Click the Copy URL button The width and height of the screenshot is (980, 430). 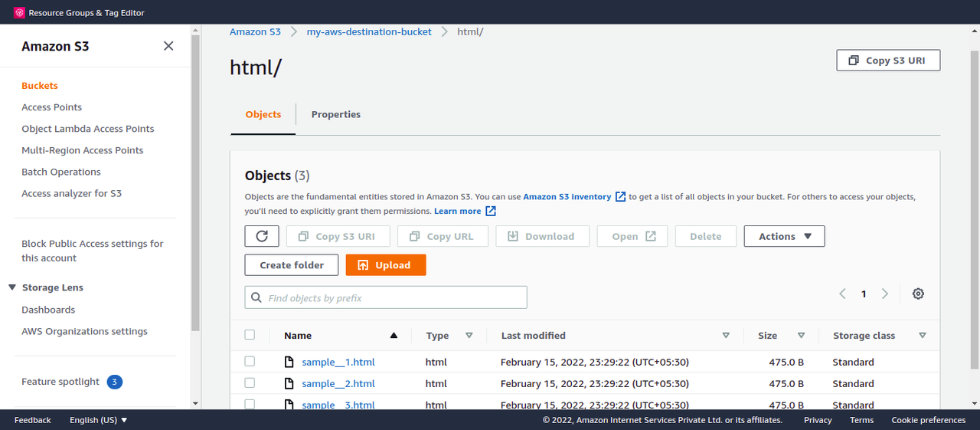point(442,236)
